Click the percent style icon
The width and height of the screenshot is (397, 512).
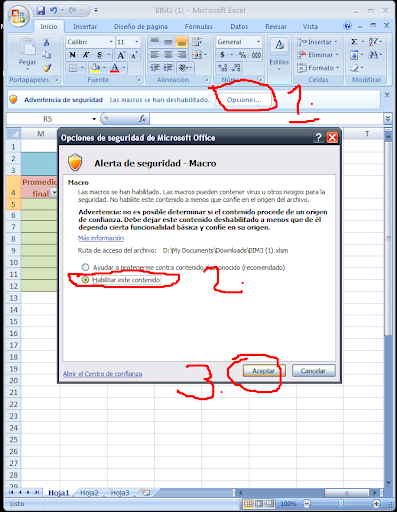point(242,55)
